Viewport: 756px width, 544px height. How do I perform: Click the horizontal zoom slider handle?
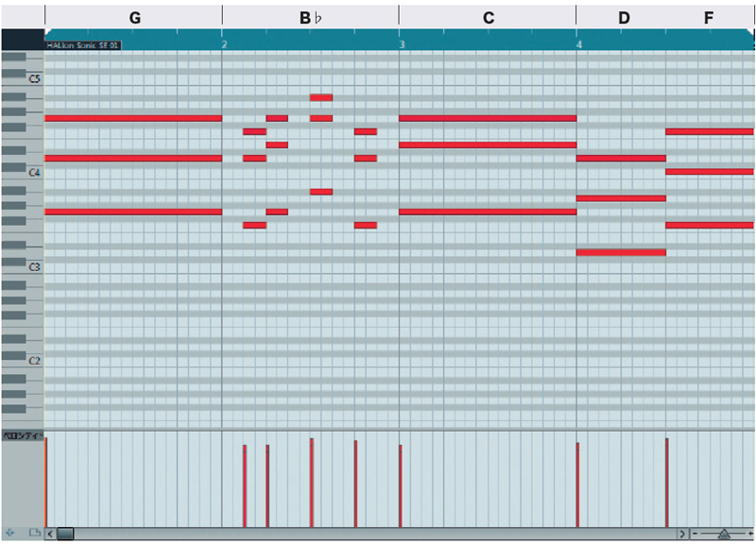tap(724, 534)
